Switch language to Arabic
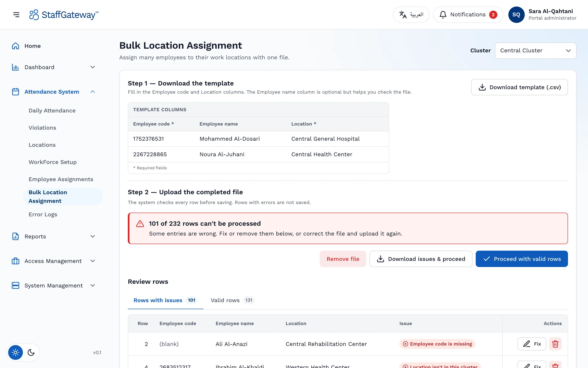This screenshot has height=368, width=588. tap(411, 15)
